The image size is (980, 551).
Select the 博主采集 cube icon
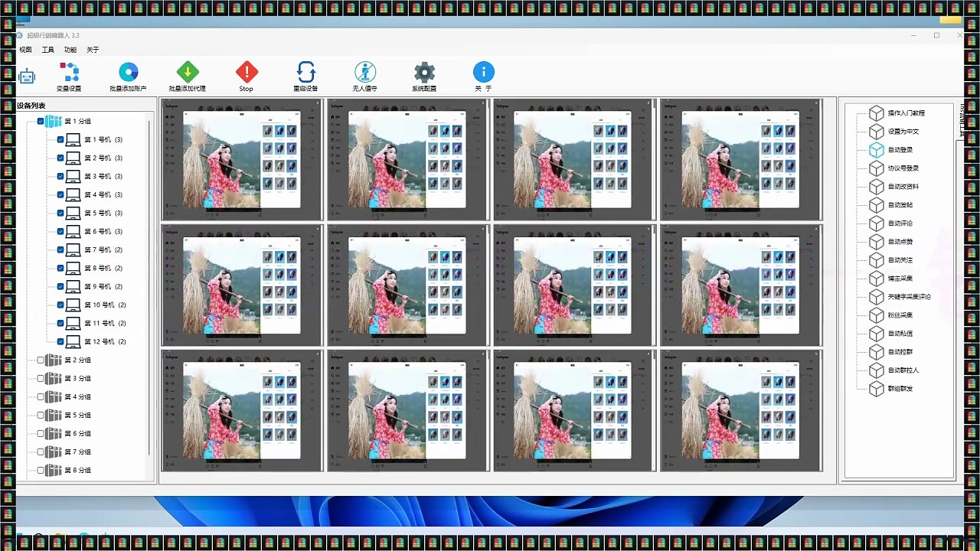click(876, 278)
